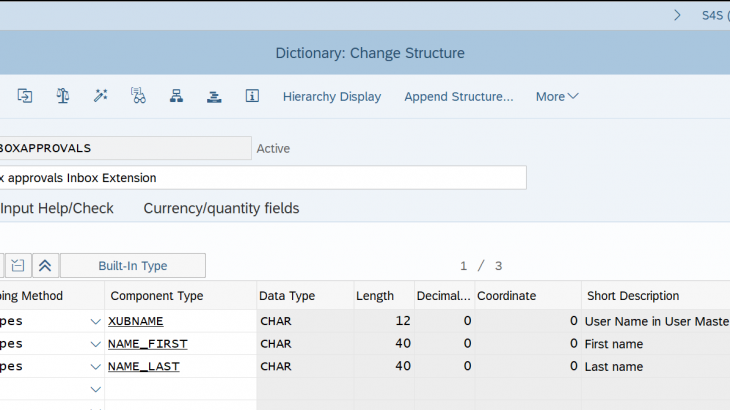The width and height of the screenshot is (730, 410).
Task: Open the XUBNAME component type link
Action: click(135, 321)
